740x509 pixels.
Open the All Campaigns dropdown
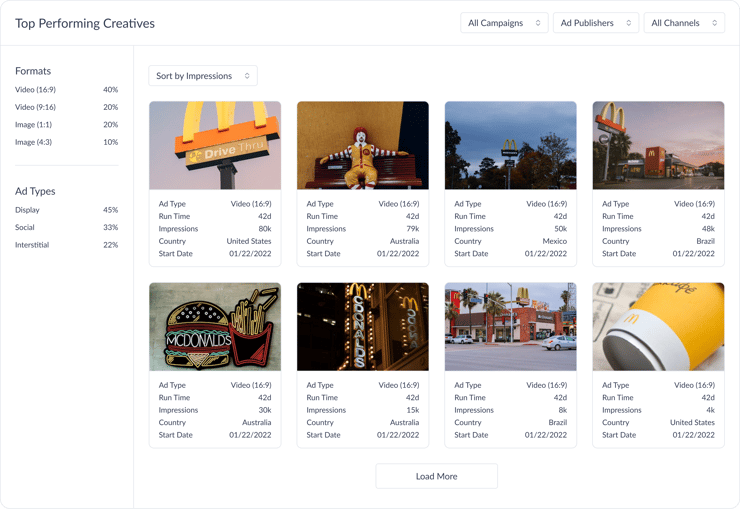pos(504,23)
